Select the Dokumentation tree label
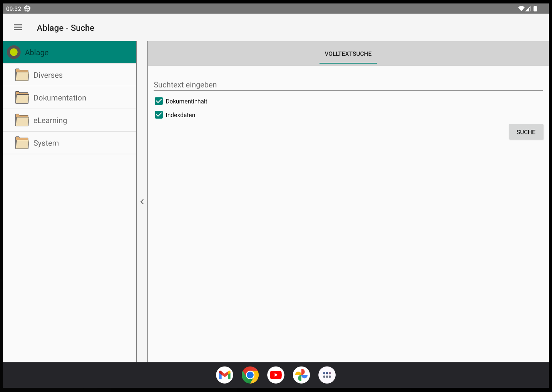 point(60,98)
